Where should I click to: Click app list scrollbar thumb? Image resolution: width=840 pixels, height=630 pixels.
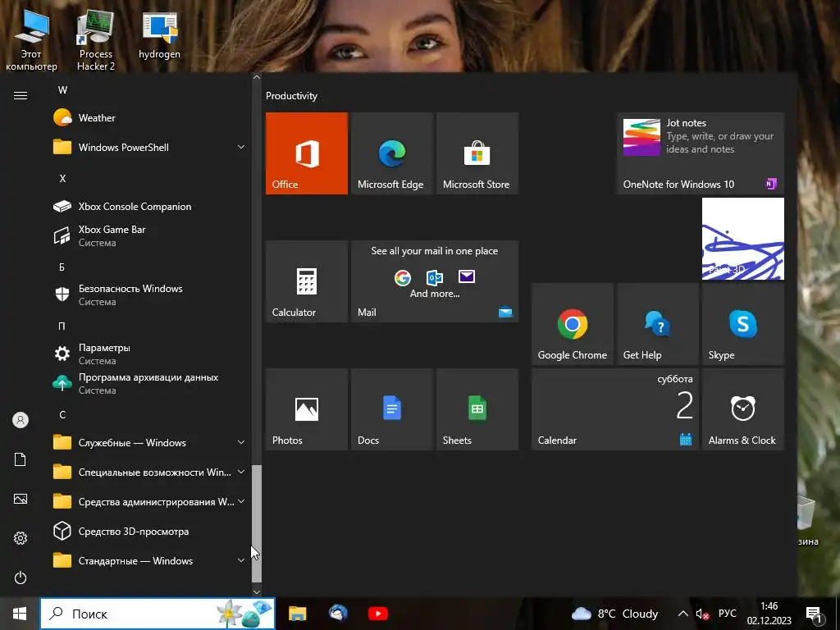coord(257,523)
